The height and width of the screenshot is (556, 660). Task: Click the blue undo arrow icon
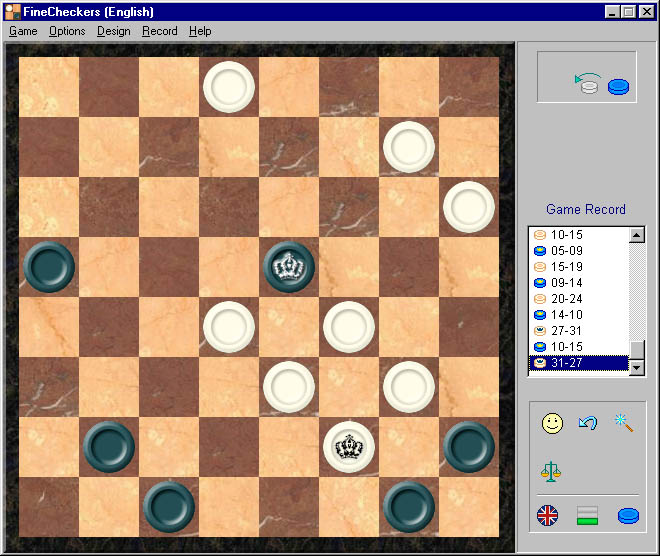[588, 423]
